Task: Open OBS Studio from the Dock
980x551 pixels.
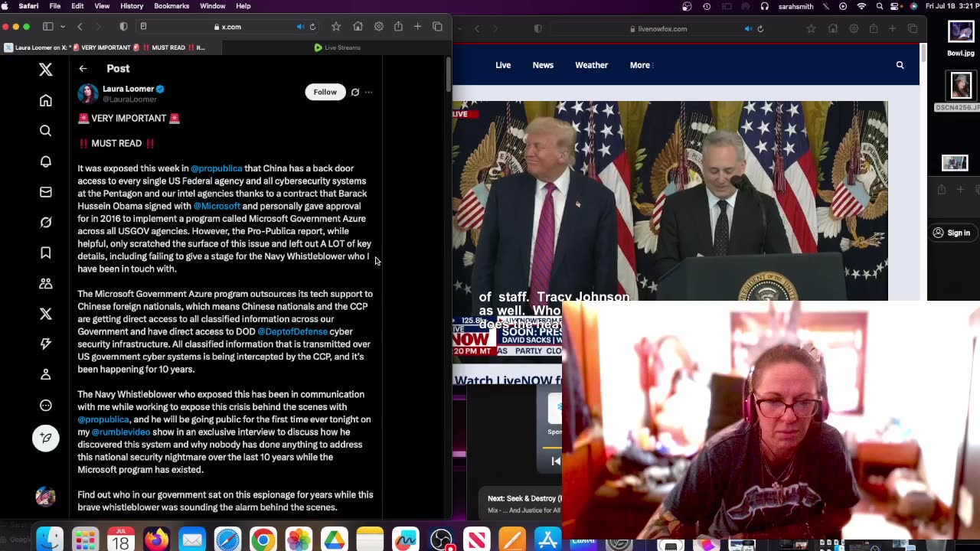Action: [442, 540]
